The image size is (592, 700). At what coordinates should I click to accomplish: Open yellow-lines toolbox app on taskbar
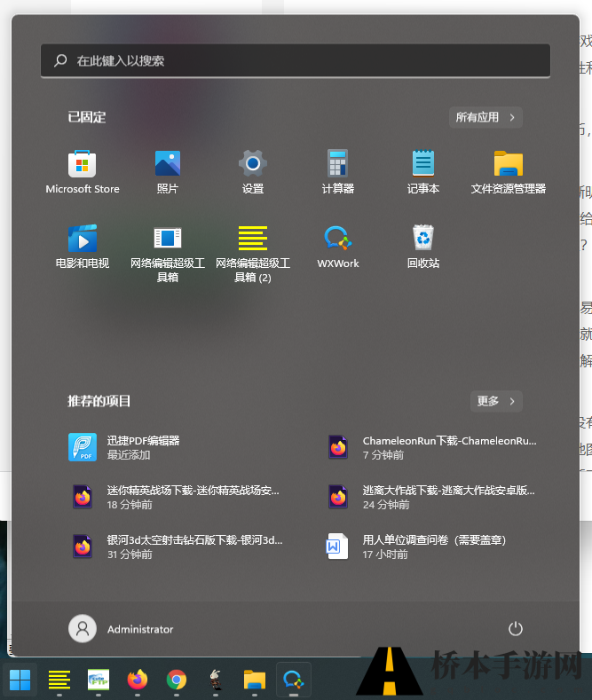tap(59, 680)
